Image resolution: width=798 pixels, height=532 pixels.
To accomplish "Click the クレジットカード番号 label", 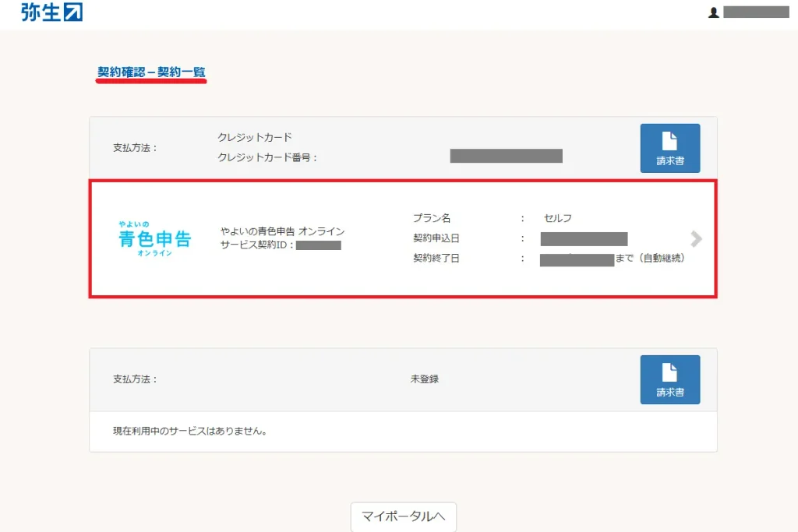I will point(267,157).
